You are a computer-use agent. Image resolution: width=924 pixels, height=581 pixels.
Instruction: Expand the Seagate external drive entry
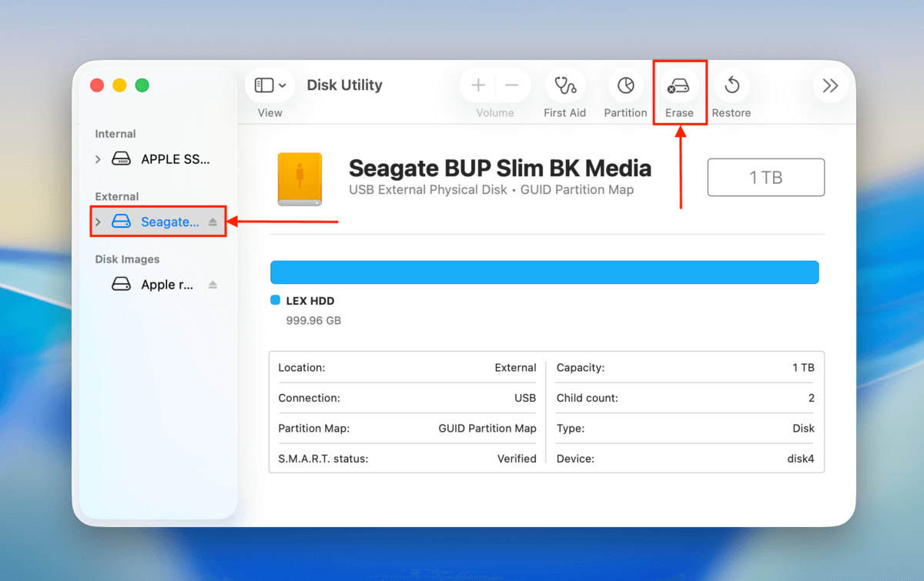pos(98,221)
